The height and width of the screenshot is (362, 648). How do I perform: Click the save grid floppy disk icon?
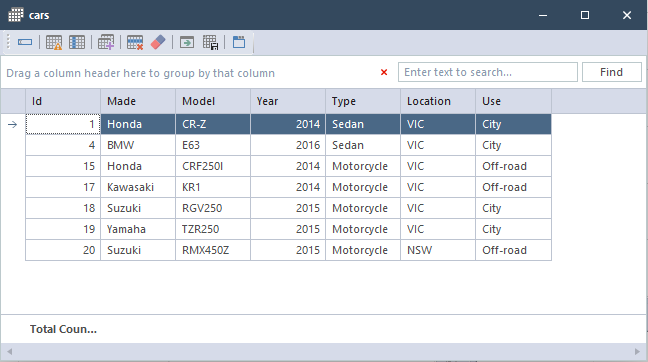[x=210, y=42]
